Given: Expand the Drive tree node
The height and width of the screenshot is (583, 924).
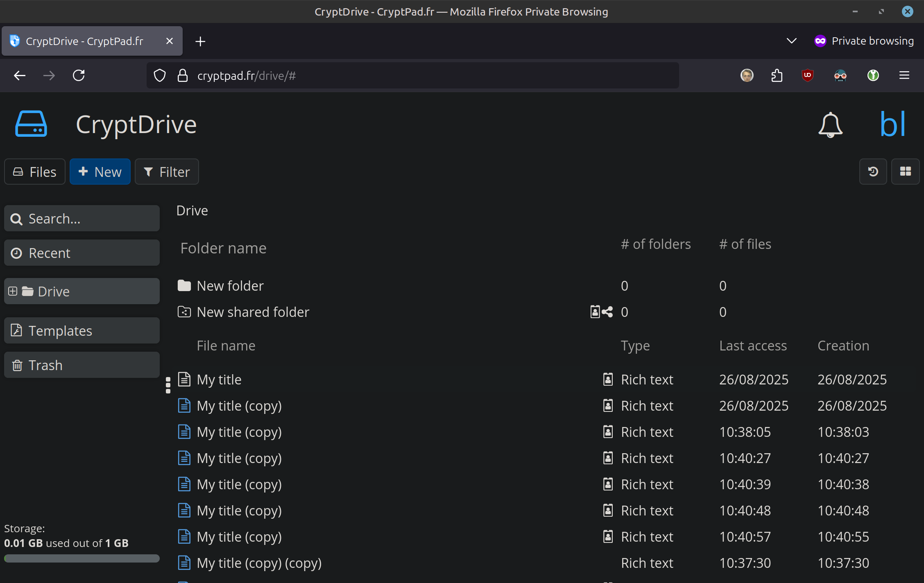Looking at the screenshot, I should coord(13,291).
